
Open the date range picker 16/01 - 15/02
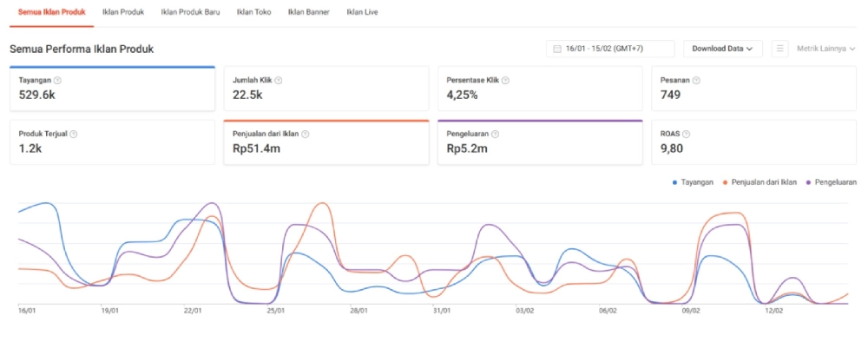point(610,49)
